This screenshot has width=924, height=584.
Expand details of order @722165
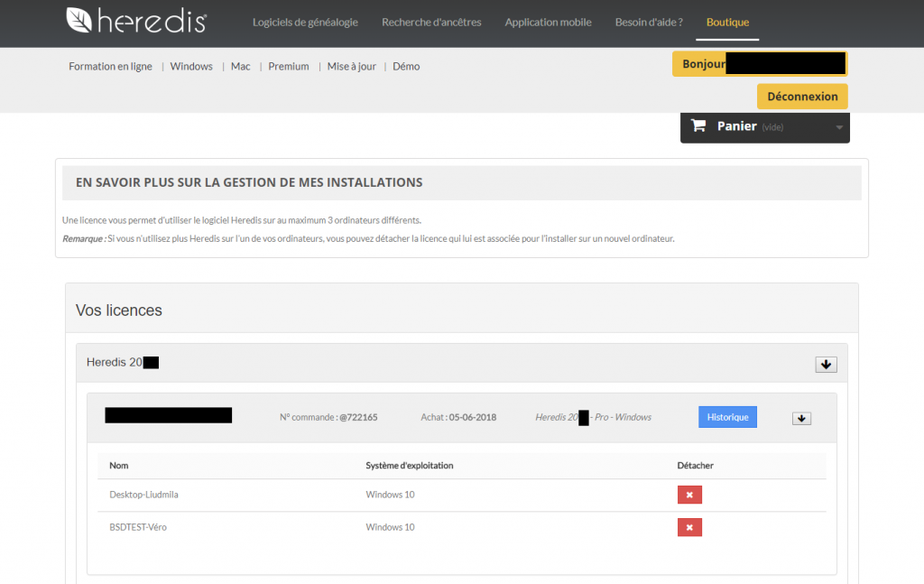[x=801, y=418]
